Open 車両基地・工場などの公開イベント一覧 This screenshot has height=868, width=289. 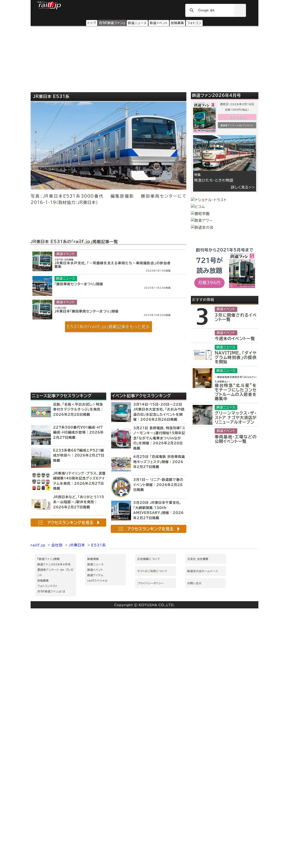tap(235, 439)
